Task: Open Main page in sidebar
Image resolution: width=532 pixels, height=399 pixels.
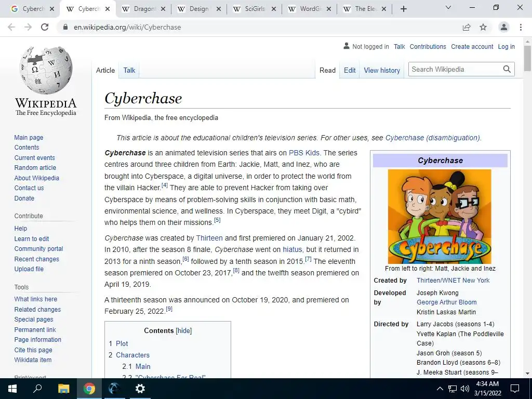Action: pyautogui.click(x=29, y=137)
